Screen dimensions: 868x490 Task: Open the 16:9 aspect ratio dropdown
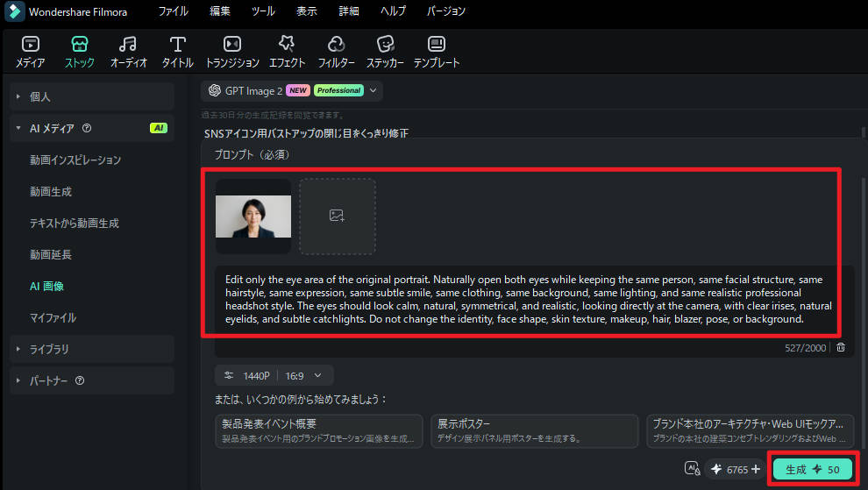click(x=302, y=376)
